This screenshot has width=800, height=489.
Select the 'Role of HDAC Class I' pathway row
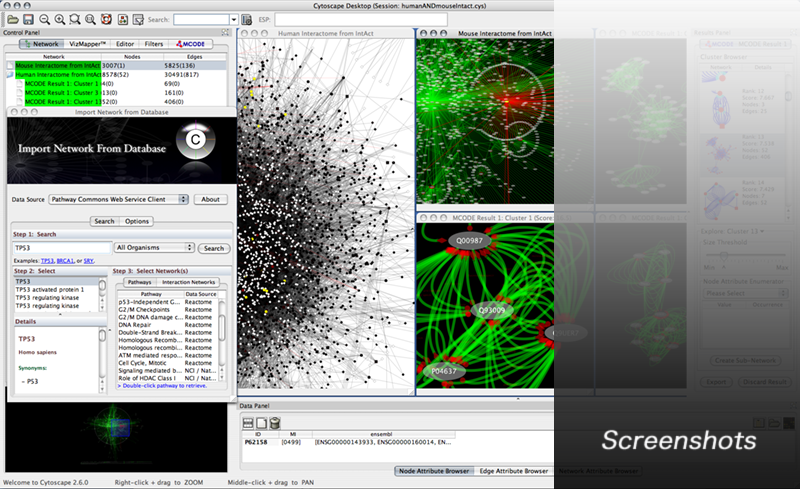click(x=168, y=378)
